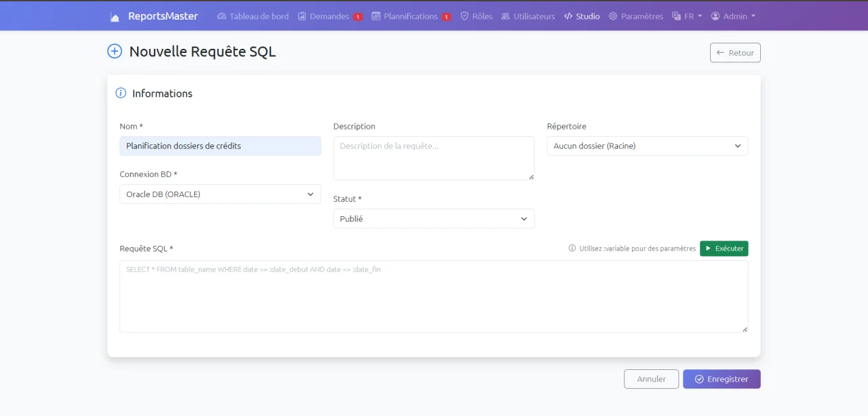Click the Utilisez :variable pour des paramètres hint
868x416 pixels.
click(637, 249)
